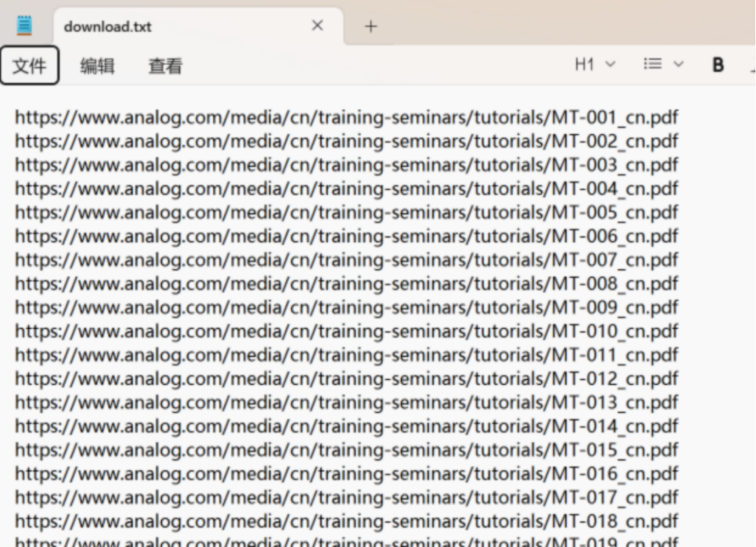Click the MT-012_cn.pdf URL line
Screen dimensions: 756x547
point(346,378)
